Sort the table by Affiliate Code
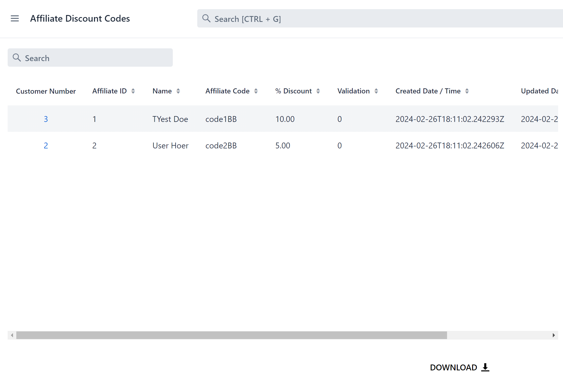This screenshot has width=563, height=392. pyautogui.click(x=256, y=91)
